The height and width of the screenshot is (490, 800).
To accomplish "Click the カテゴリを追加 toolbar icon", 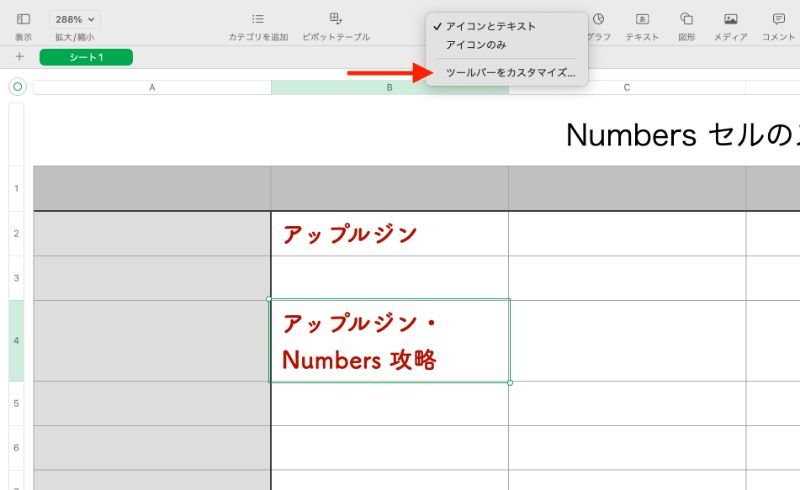I will [258, 19].
